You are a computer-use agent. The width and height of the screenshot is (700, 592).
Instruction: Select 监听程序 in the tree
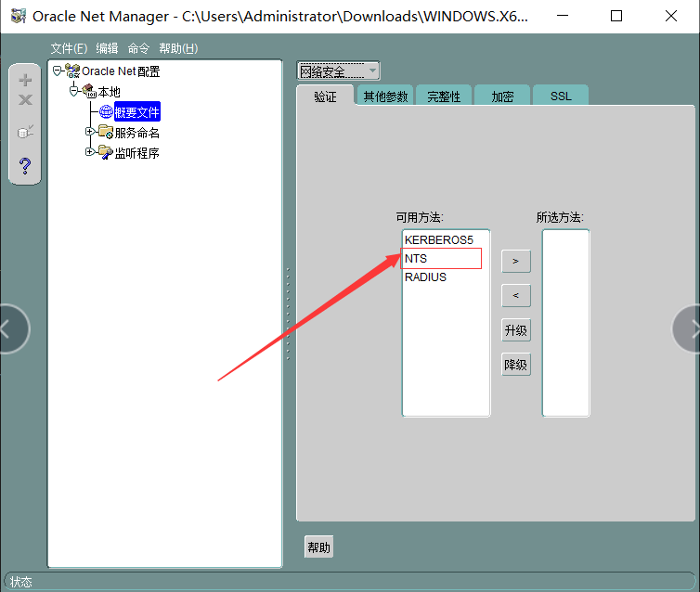(137, 153)
